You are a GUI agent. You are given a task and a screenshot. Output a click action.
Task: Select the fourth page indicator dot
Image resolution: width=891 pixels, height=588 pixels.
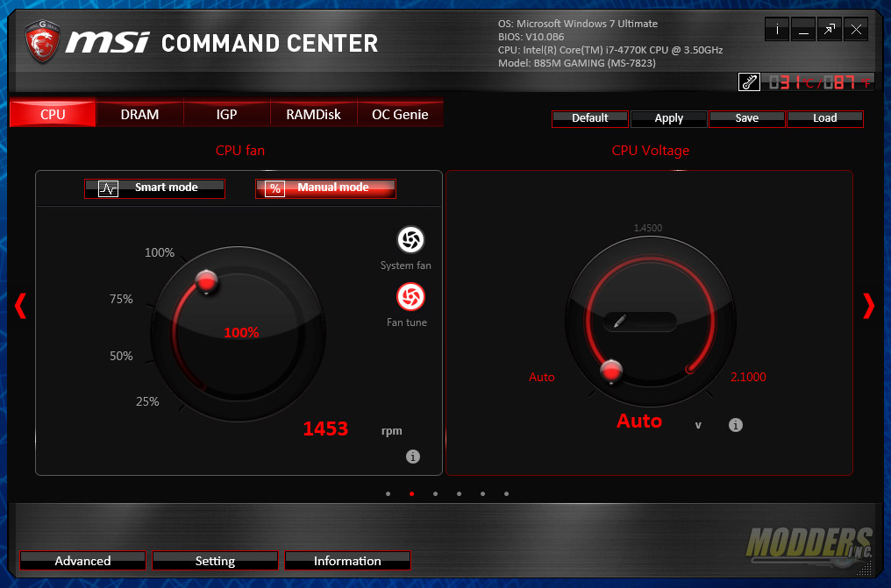460,493
